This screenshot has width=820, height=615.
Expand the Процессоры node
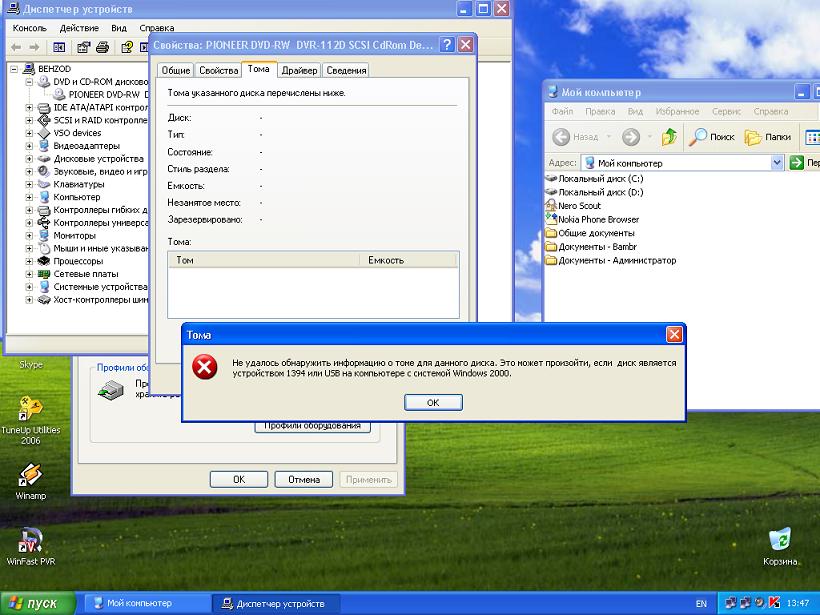coord(29,261)
